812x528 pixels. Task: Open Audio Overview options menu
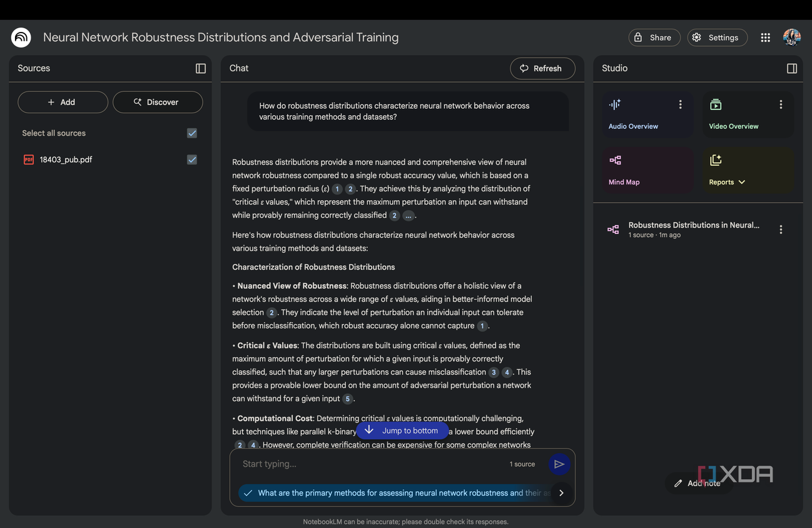(680, 104)
